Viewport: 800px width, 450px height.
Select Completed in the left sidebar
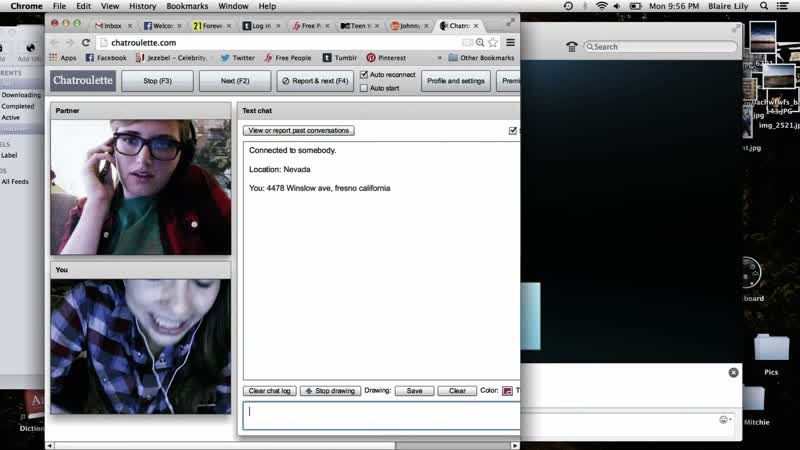pos(18,106)
